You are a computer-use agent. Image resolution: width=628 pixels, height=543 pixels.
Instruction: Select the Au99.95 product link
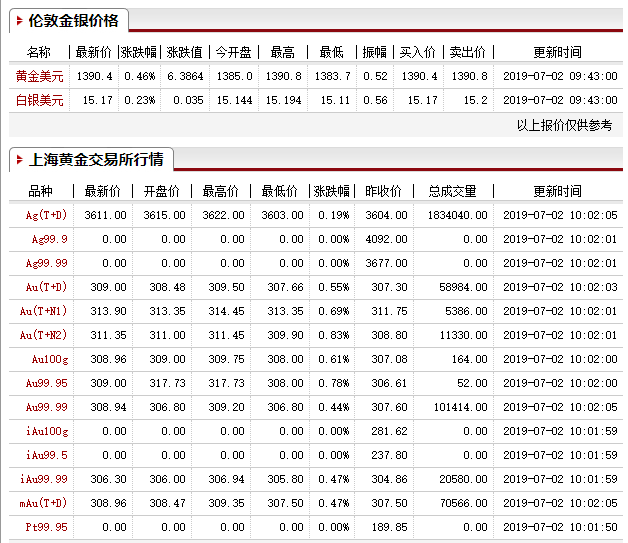pos(48,383)
